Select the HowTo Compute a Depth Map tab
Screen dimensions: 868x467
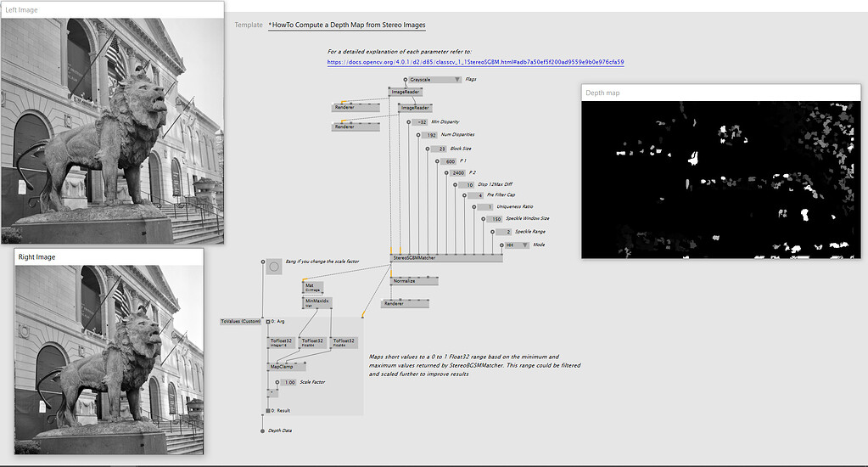click(347, 25)
